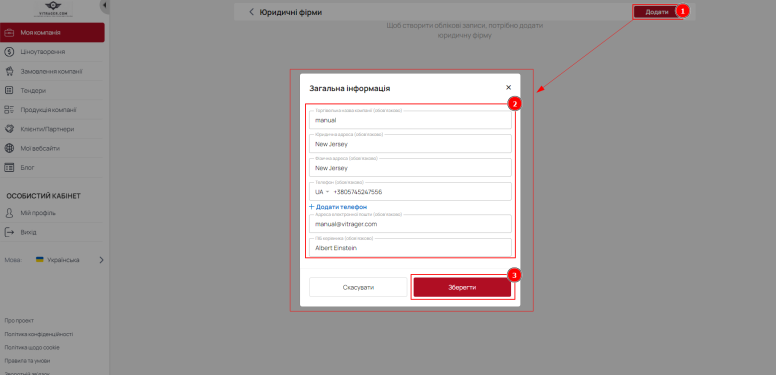Open the Про проект link
This screenshot has height=375, width=776.
point(19,321)
